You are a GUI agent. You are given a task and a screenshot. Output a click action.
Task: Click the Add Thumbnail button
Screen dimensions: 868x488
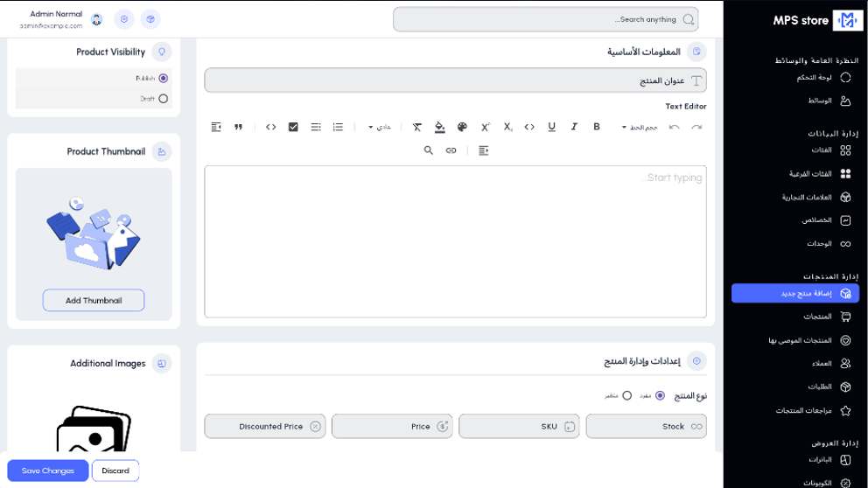[x=94, y=301]
